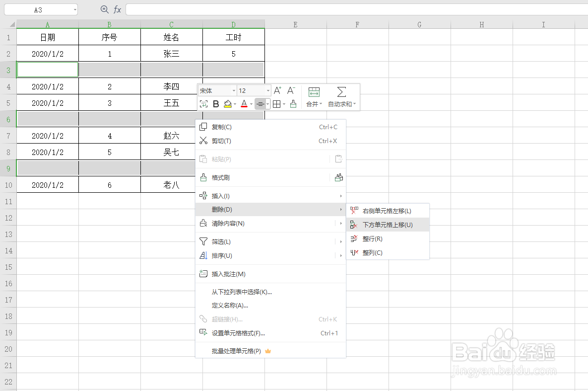This screenshot has width=588, height=391.
Task: Expand the border style dropdown arrow
Action: [x=283, y=104]
